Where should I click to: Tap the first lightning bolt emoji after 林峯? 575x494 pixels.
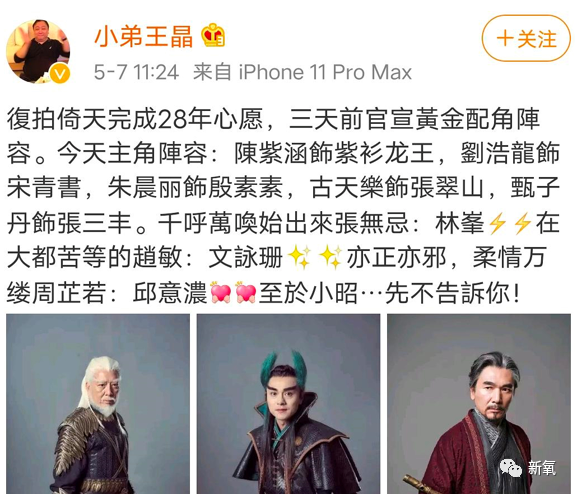tap(498, 223)
